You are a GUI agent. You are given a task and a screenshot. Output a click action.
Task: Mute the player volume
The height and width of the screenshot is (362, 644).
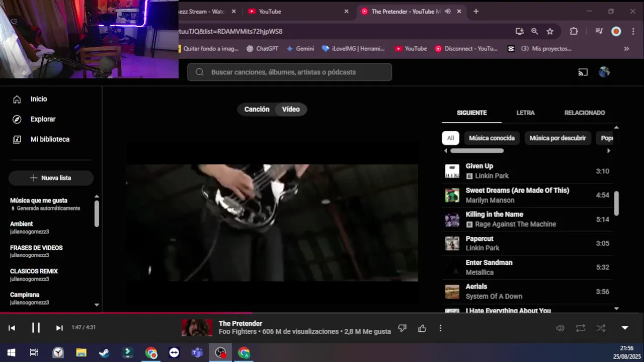point(560,328)
